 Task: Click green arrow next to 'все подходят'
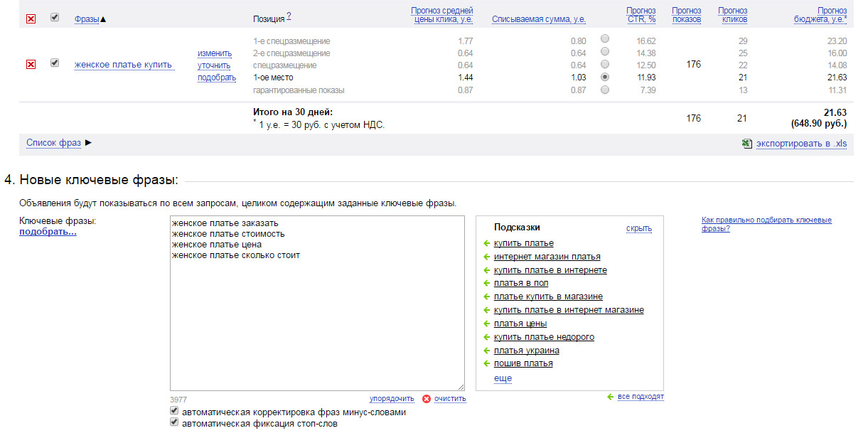[x=611, y=397]
